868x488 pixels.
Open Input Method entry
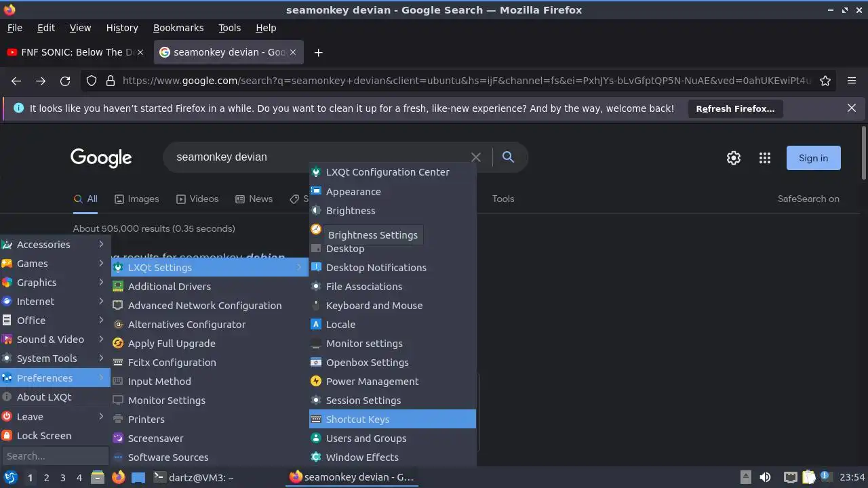(210, 381)
